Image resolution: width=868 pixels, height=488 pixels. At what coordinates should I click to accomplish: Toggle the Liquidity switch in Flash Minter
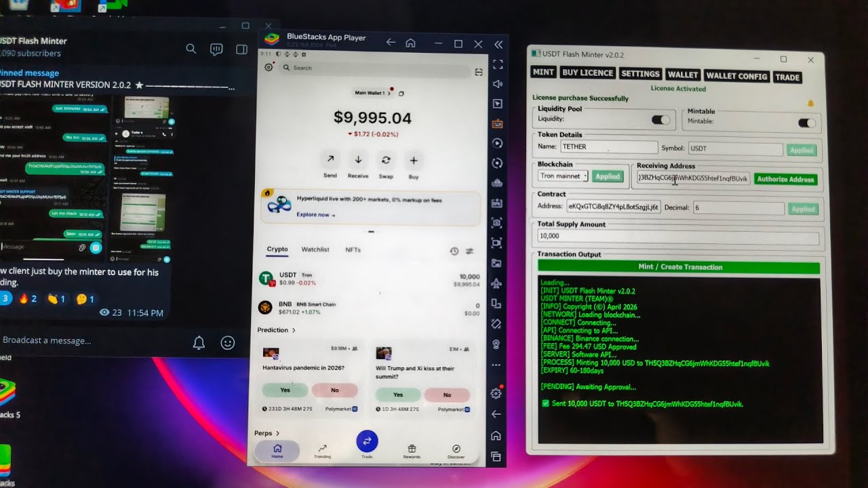[660, 120]
